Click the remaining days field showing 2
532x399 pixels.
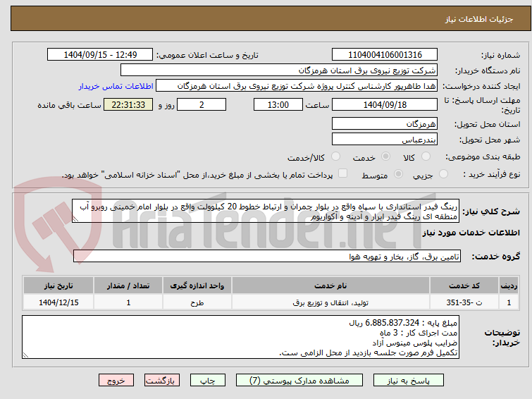point(202,104)
